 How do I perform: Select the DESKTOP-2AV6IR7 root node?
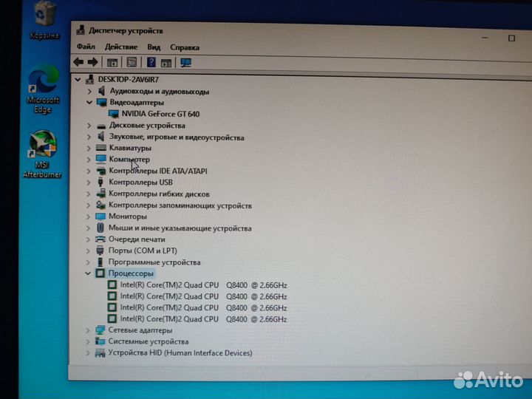click(127, 79)
